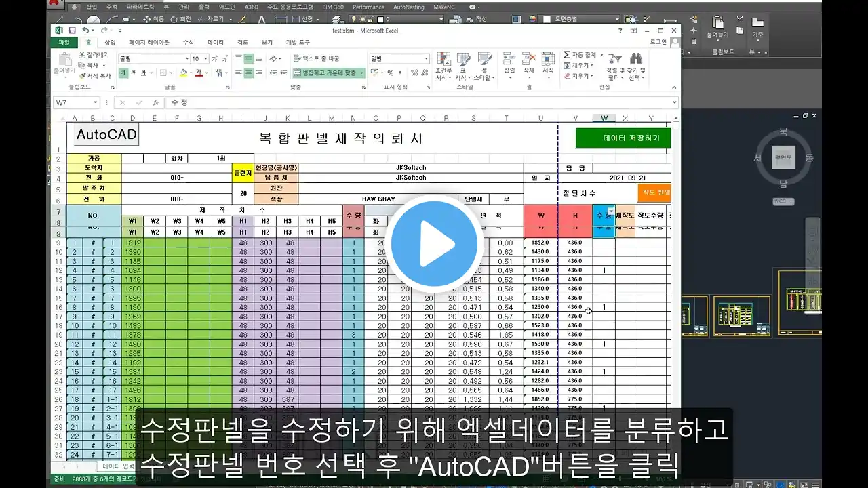Click the green 데이터 저장하기 button
This screenshot has height=488, width=868.
[x=623, y=138]
